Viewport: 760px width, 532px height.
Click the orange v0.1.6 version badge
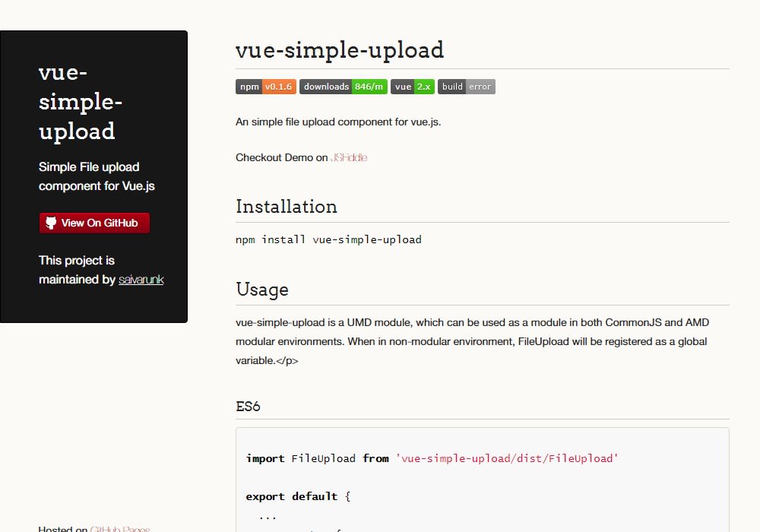(x=278, y=86)
